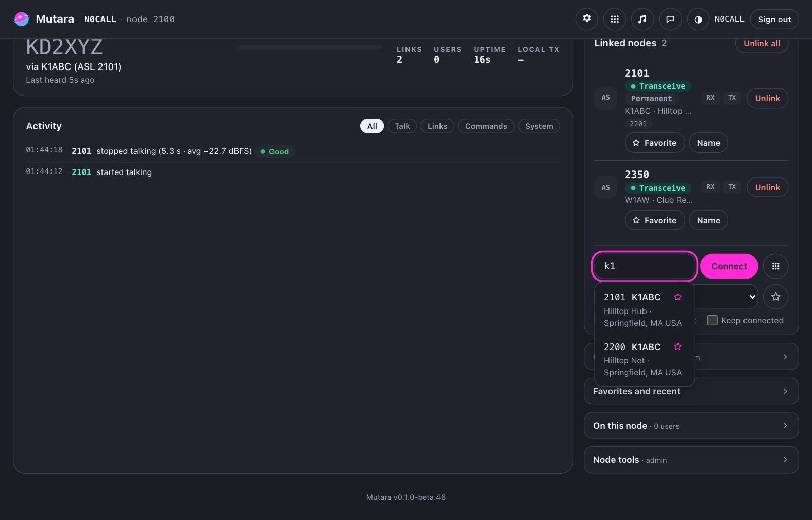Image resolution: width=812 pixels, height=520 pixels.
Task: Choose 2200 K1ABC Hilltop Net suggestion
Action: coord(644,359)
